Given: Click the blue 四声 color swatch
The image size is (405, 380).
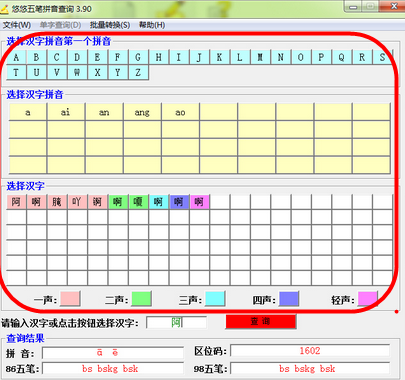Looking at the screenshot, I should 289,299.
